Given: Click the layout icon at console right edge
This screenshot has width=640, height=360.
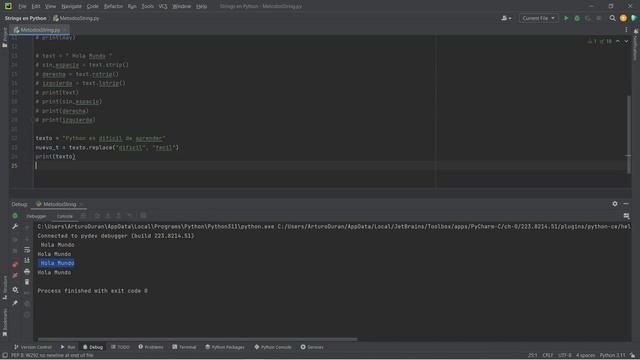Looking at the screenshot, I should click(626, 216).
